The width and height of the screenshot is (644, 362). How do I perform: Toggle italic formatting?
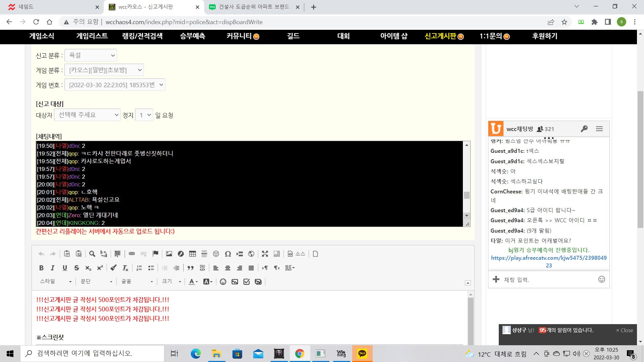53,268
